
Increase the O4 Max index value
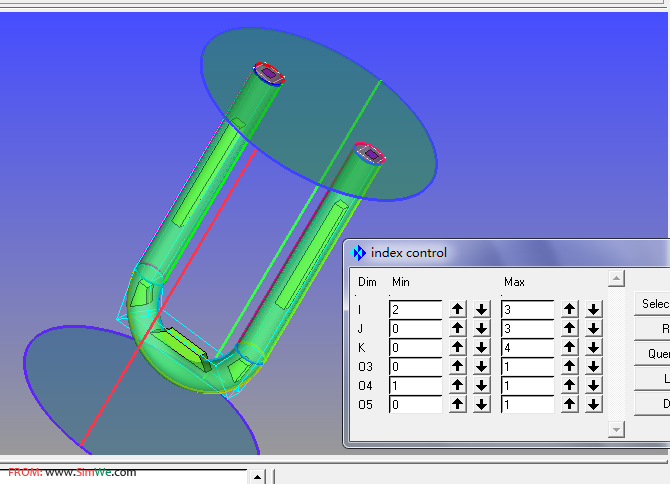coord(570,385)
